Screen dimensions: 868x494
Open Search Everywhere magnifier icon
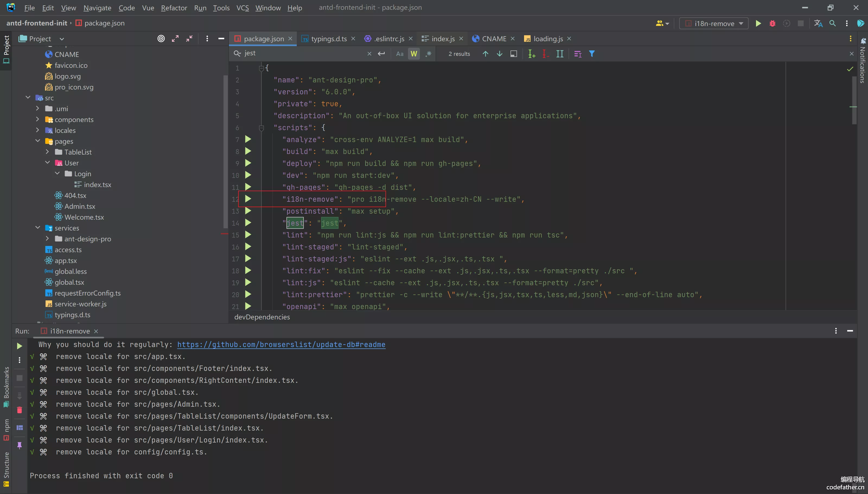click(x=832, y=23)
